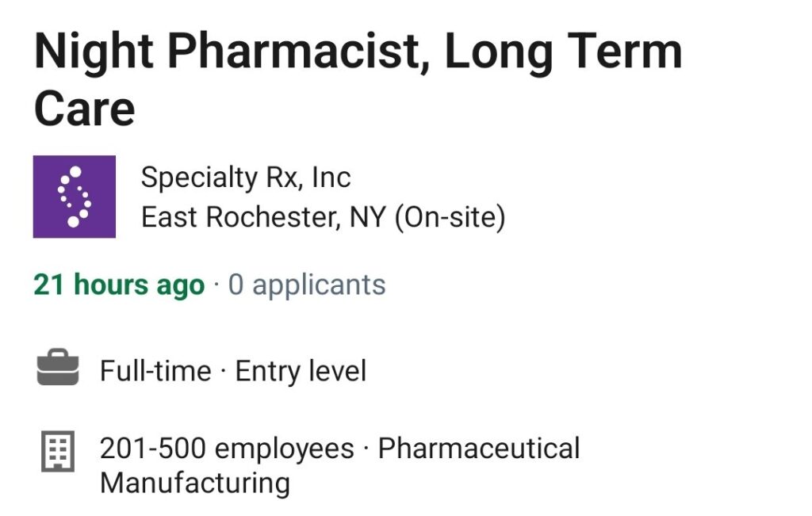This screenshot has width=812, height=516.
Task: Select the Full-time employment type label
Action: (156, 371)
